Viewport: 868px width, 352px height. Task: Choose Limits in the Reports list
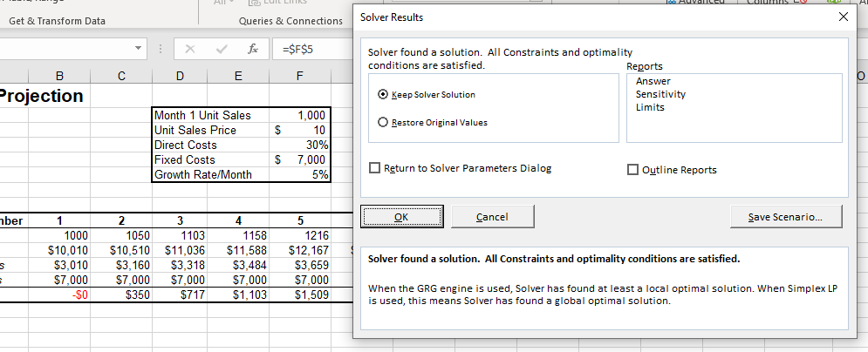click(x=650, y=107)
